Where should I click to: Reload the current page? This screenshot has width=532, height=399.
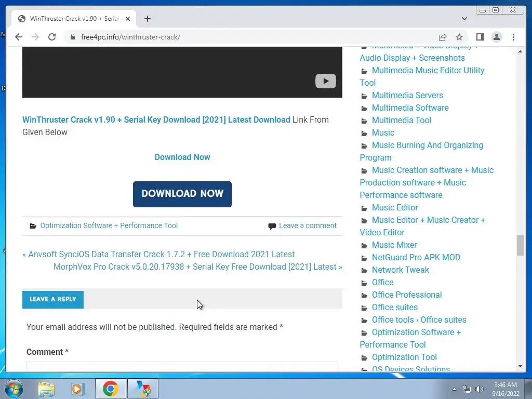pyautogui.click(x=52, y=37)
